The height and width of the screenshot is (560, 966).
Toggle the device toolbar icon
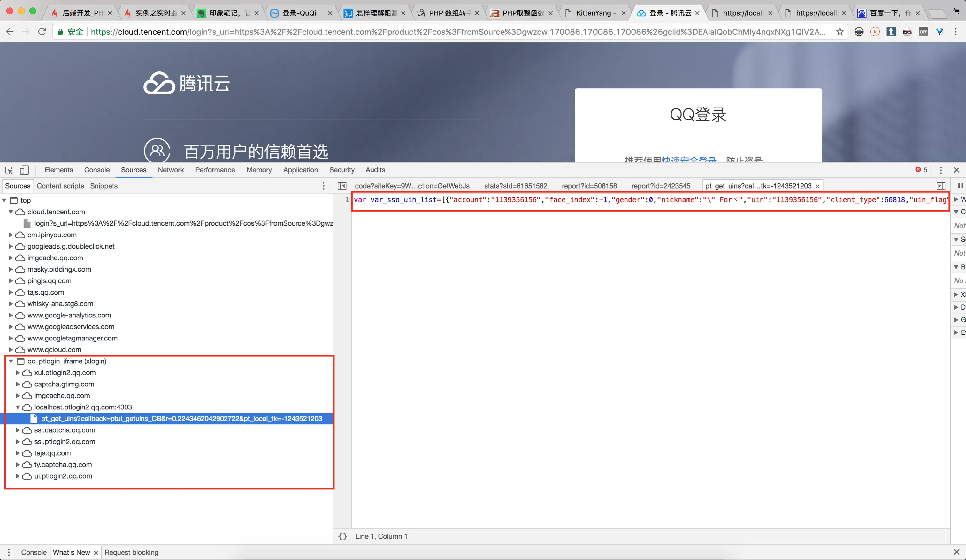tap(24, 170)
